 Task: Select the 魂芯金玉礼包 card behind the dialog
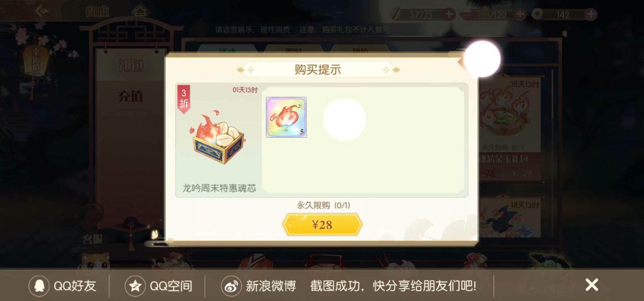pos(510,128)
